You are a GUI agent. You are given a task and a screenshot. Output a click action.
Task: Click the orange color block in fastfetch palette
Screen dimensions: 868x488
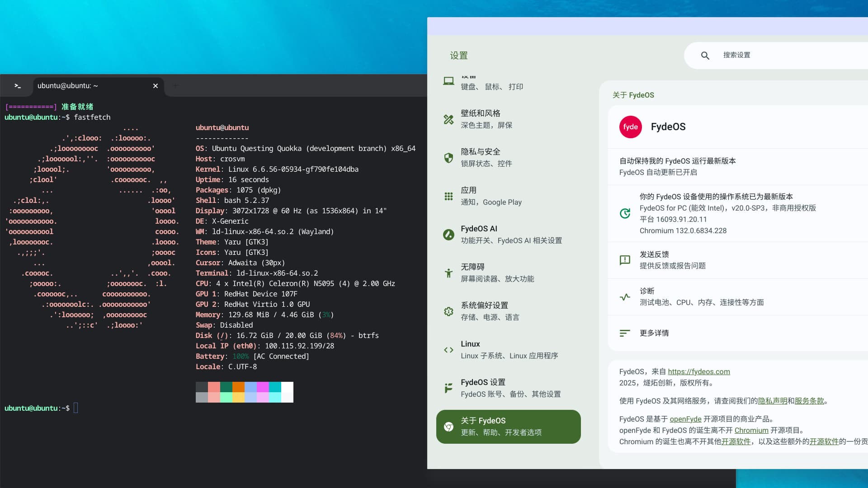point(238,387)
